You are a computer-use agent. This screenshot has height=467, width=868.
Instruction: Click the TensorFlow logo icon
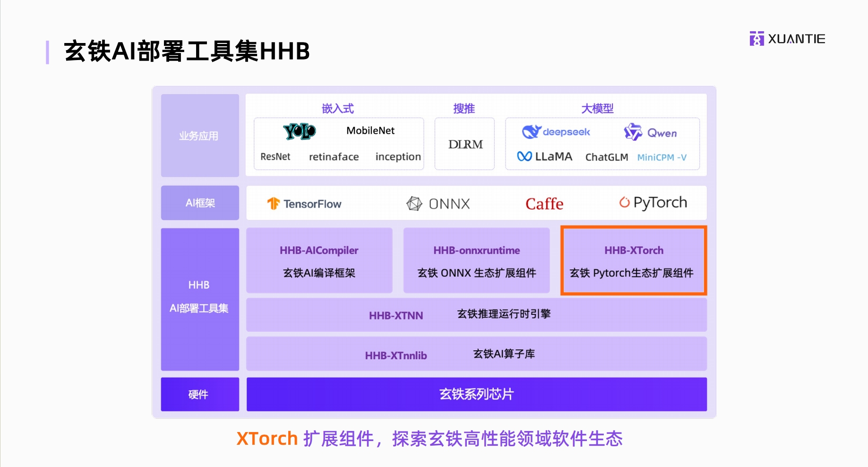point(274,203)
